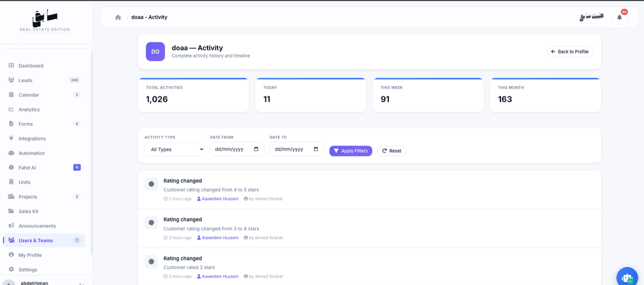
Task: Open the Date To calendar picker icon
Action: [x=316, y=149]
